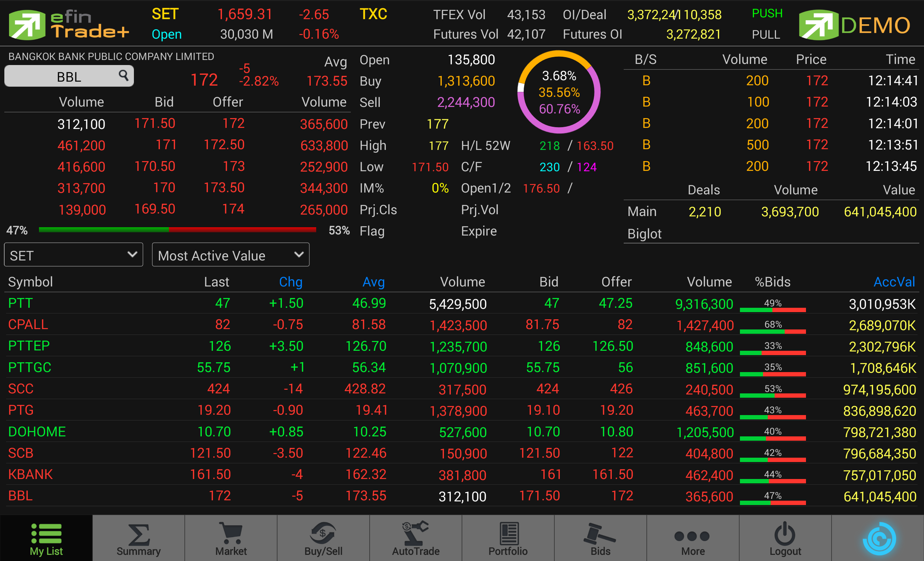The height and width of the screenshot is (561, 924).
Task: Tap the search magnifier in BBL box
Action: pyautogui.click(x=123, y=75)
